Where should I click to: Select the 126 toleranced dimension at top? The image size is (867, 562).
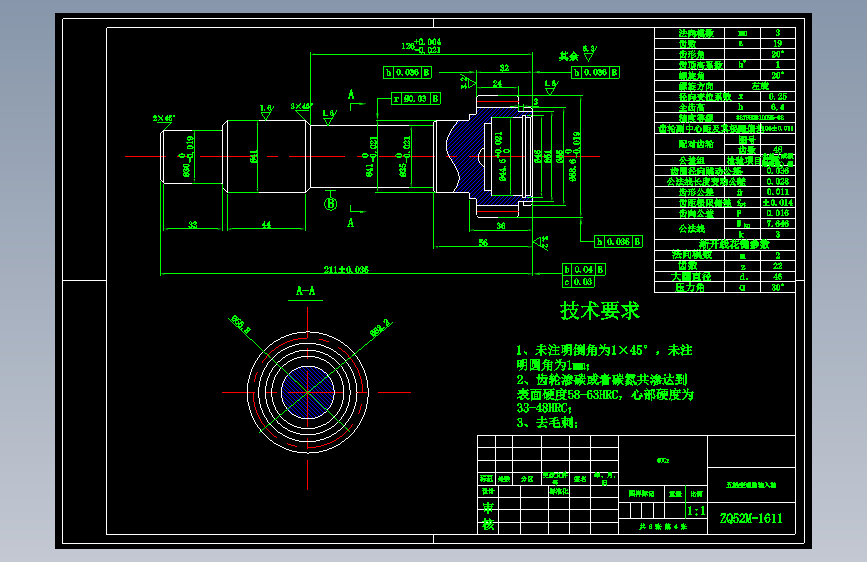pos(421,45)
